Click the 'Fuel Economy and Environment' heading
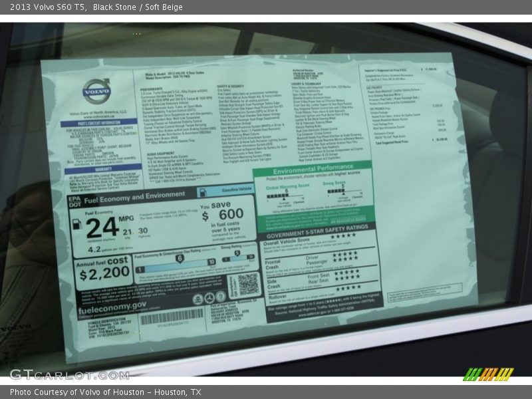Viewport: 532px width, 399px height. pos(135,197)
